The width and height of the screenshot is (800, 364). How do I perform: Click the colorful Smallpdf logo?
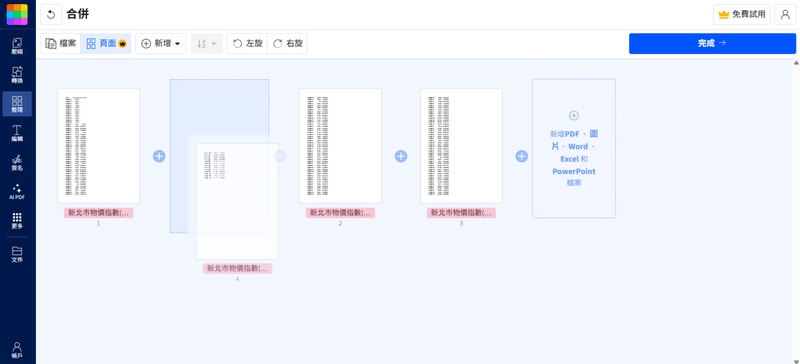(x=17, y=14)
